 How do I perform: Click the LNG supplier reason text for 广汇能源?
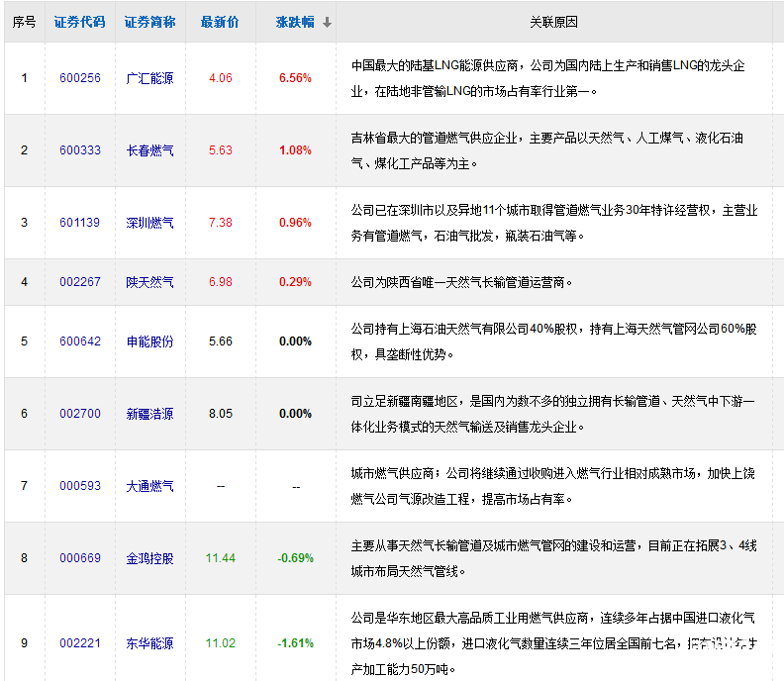tap(548, 78)
